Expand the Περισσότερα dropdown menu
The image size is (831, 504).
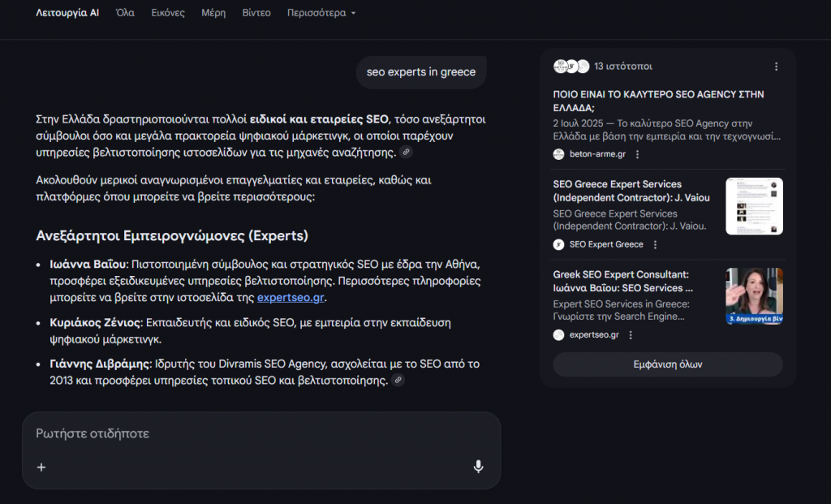[321, 13]
